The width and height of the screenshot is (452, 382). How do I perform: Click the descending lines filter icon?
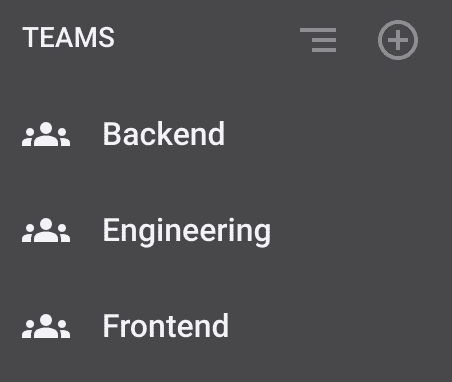click(318, 40)
